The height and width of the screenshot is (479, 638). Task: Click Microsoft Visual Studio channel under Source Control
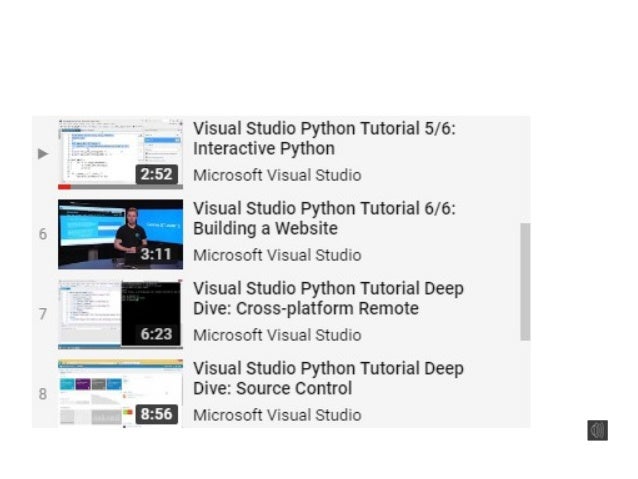coord(277,415)
